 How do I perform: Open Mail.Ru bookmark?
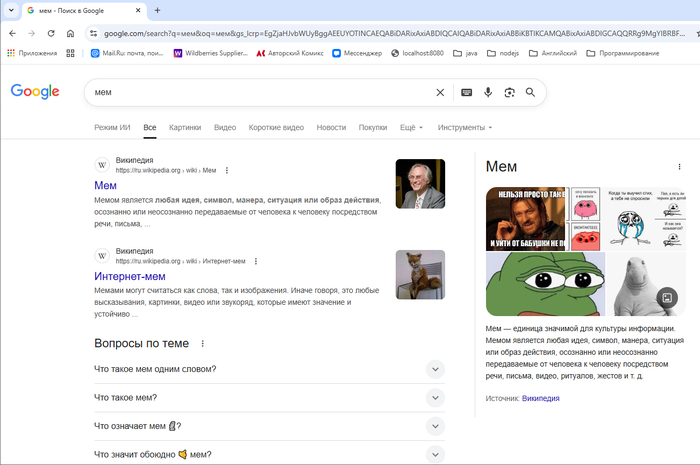pos(127,53)
